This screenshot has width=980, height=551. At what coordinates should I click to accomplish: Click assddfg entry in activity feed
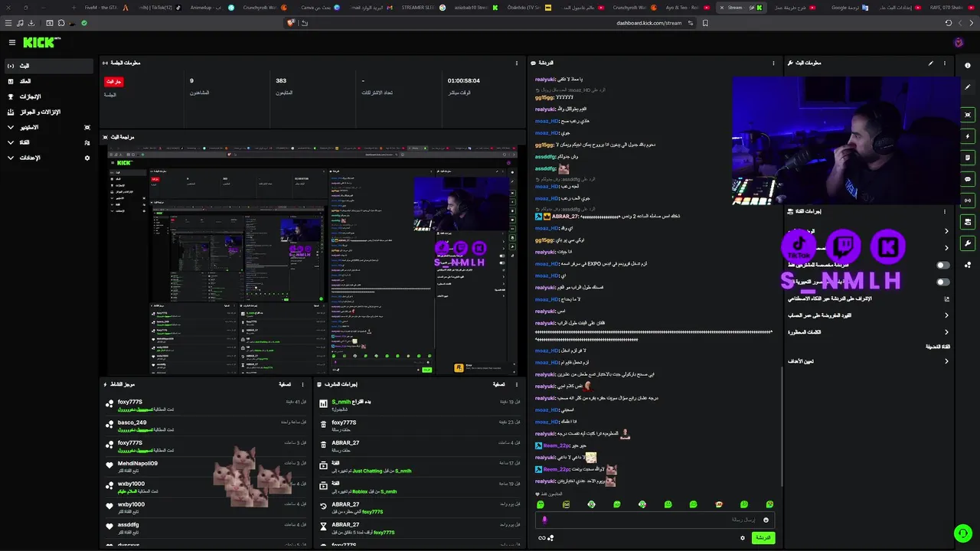click(128, 525)
